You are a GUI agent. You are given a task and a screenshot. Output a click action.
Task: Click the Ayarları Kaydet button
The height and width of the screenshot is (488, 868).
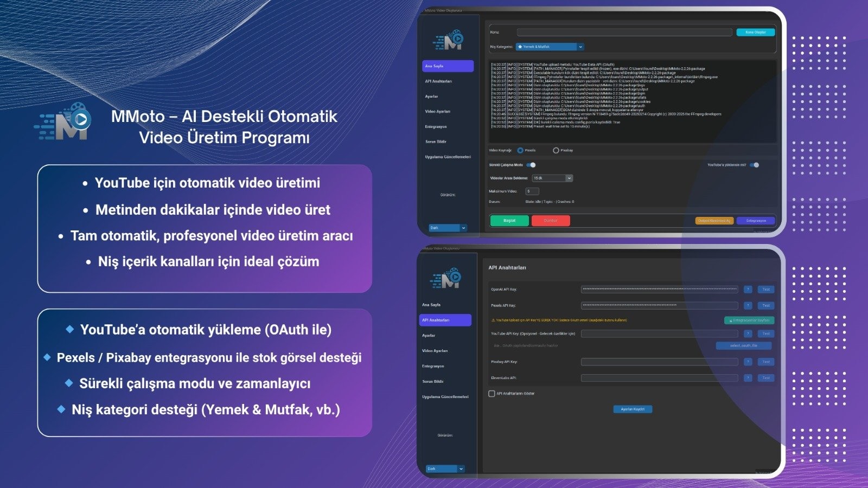pos(633,409)
